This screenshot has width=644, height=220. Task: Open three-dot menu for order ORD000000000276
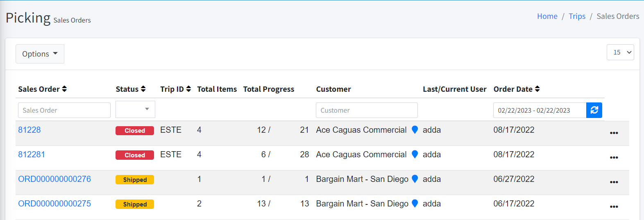[614, 182]
